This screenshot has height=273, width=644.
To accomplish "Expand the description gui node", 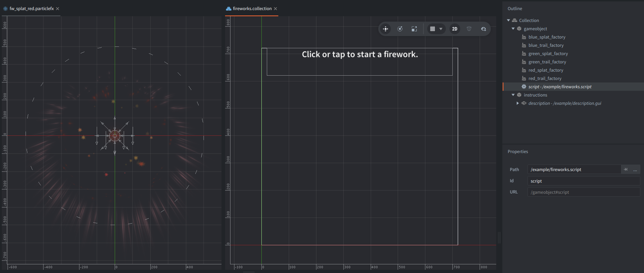I will pyautogui.click(x=518, y=103).
